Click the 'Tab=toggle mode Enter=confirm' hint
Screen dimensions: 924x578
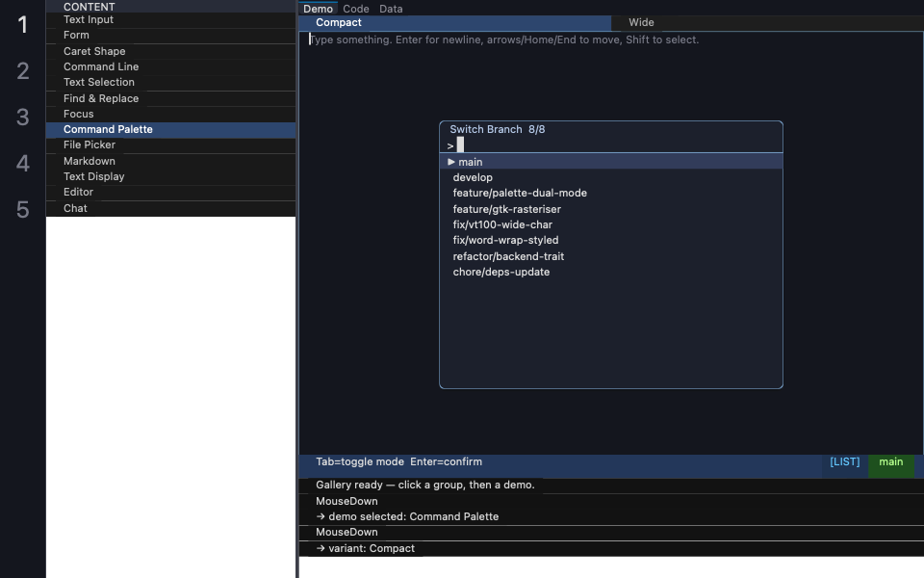click(398, 461)
